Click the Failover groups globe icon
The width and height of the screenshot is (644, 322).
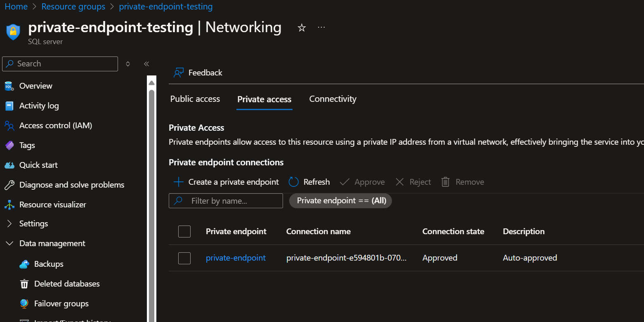coord(24,304)
